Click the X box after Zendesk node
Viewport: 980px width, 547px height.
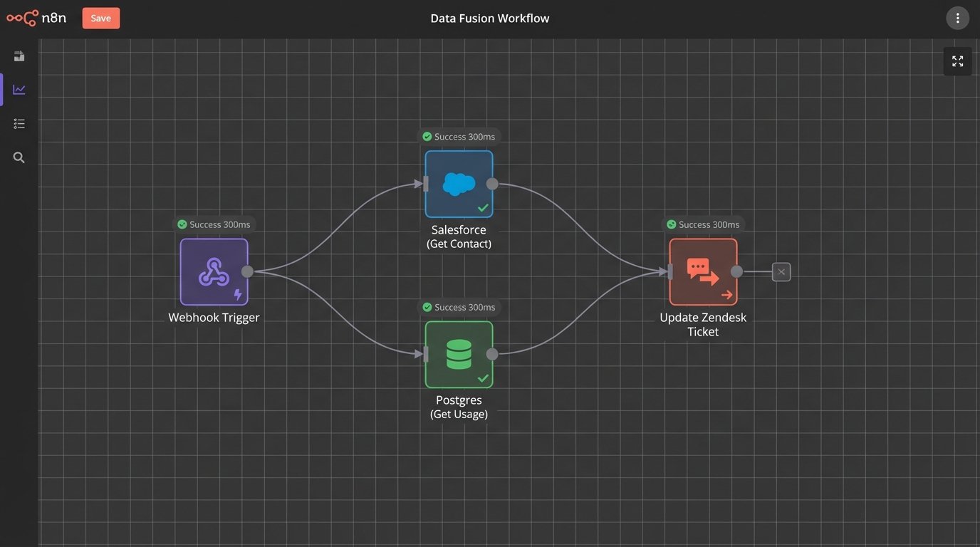pos(781,271)
